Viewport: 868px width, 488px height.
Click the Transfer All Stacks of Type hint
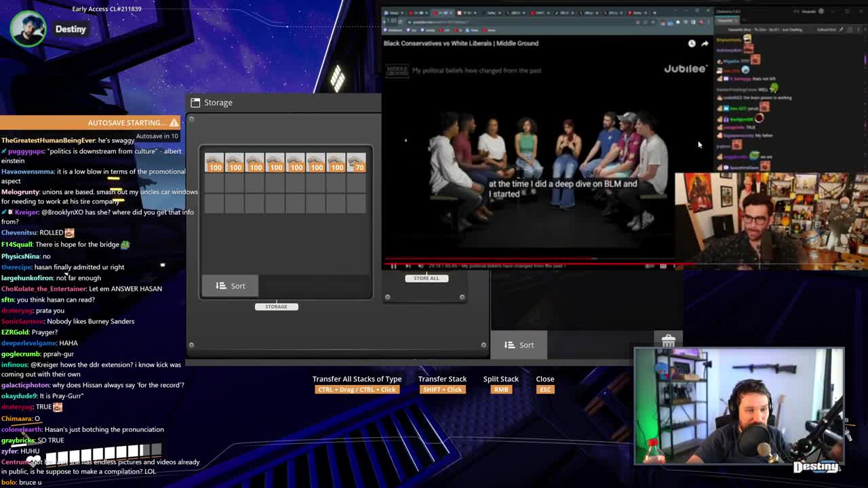coord(357,384)
